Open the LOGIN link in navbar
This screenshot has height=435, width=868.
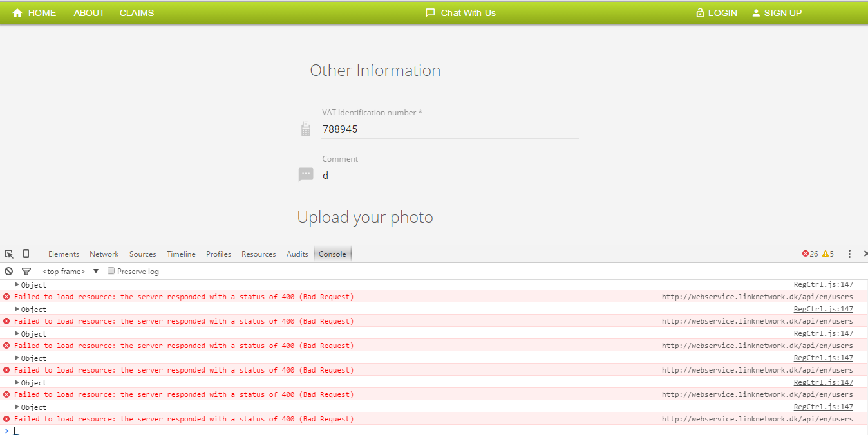point(716,13)
